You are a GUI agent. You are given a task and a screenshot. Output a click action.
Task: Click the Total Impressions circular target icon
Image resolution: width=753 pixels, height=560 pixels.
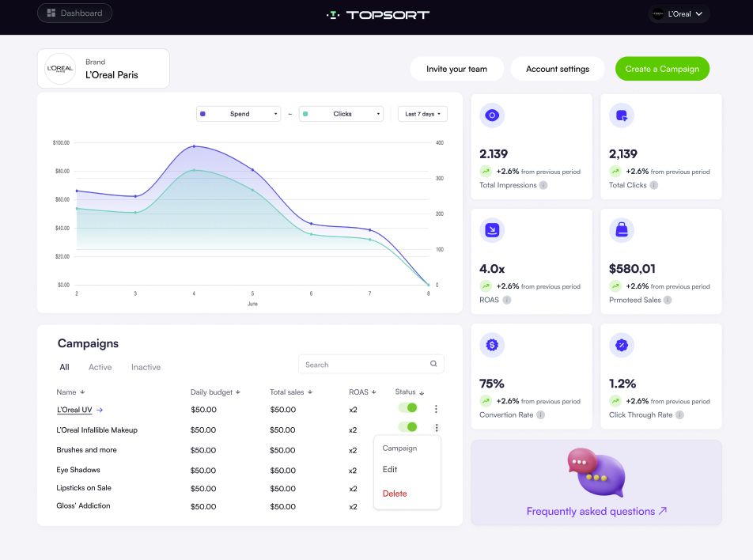pyautogui.click(x=492, y=115)
